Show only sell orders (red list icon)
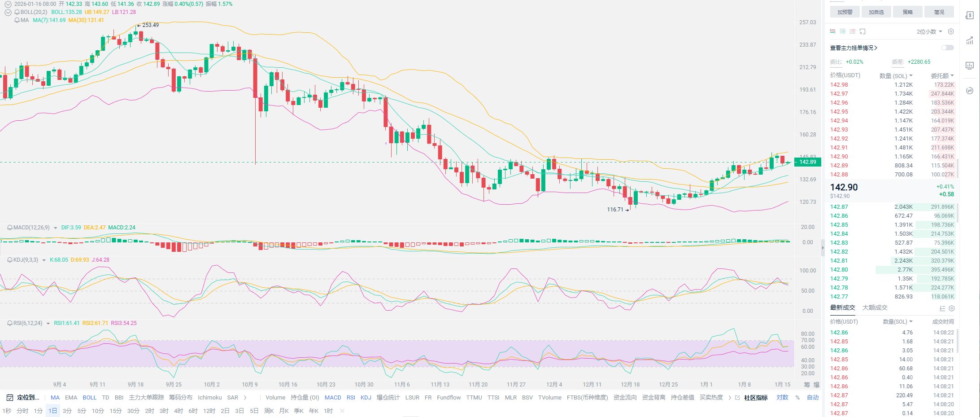 (853, 31)
